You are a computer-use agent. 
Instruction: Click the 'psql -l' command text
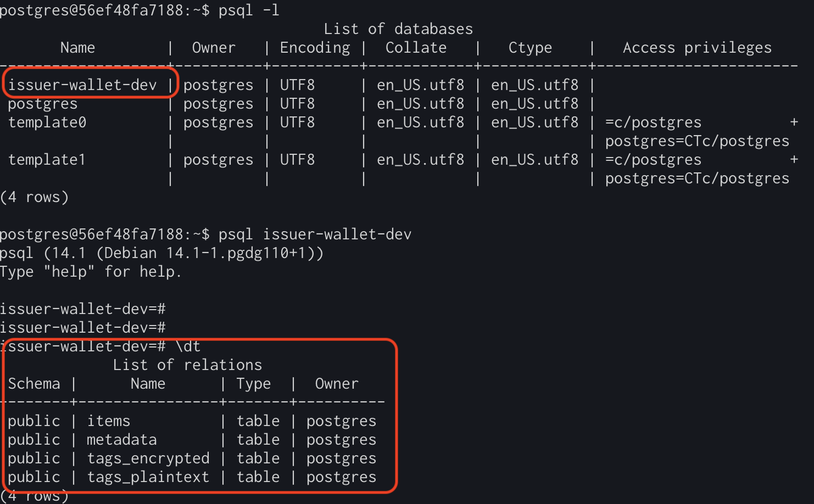pyautogui.click(x=249, y=10)
